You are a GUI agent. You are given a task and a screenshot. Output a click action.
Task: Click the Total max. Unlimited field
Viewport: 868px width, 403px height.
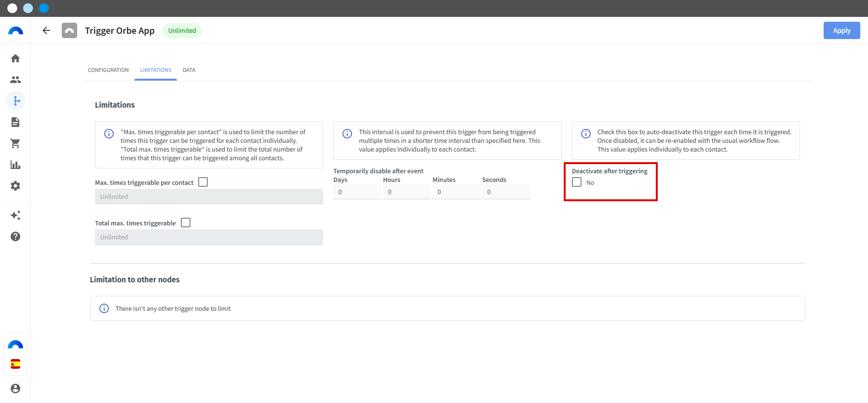(209, 237)
